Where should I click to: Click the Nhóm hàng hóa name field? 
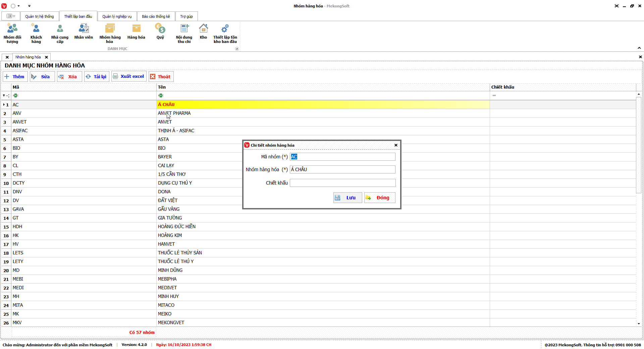click(x=342, y=169)
